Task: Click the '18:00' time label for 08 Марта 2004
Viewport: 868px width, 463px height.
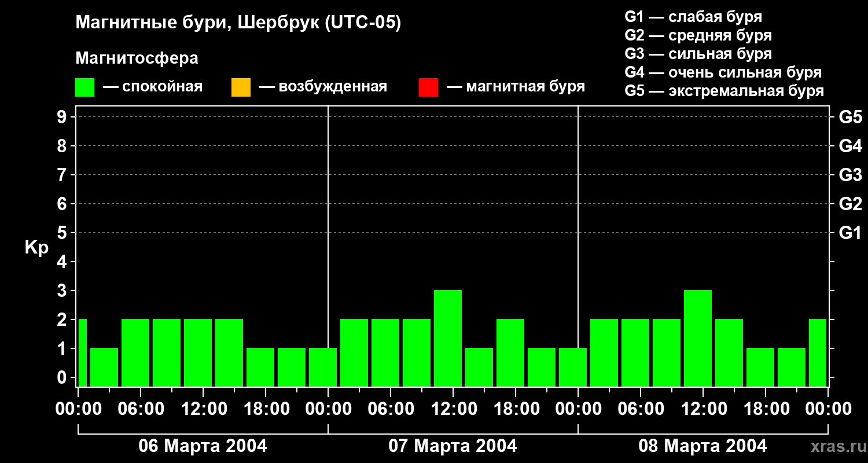Action: 766,409
